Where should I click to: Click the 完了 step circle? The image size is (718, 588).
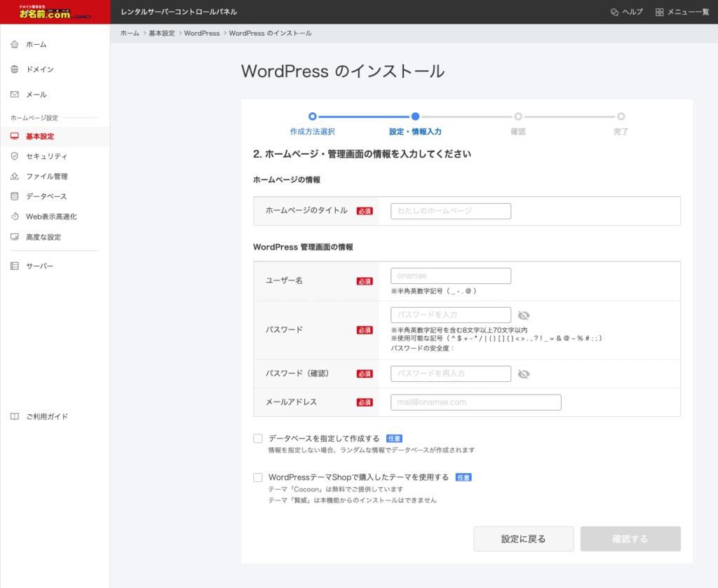coord(621,116)
